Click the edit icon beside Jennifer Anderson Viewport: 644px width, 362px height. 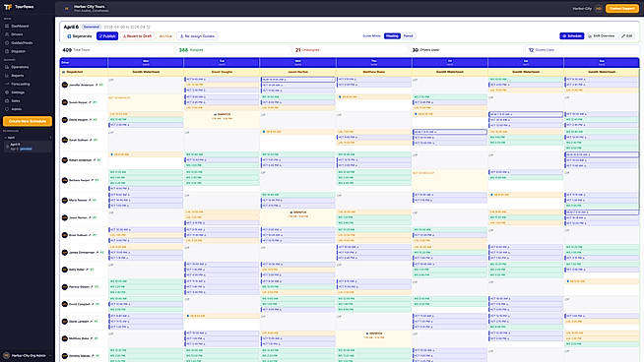click(x=97, y=85)
